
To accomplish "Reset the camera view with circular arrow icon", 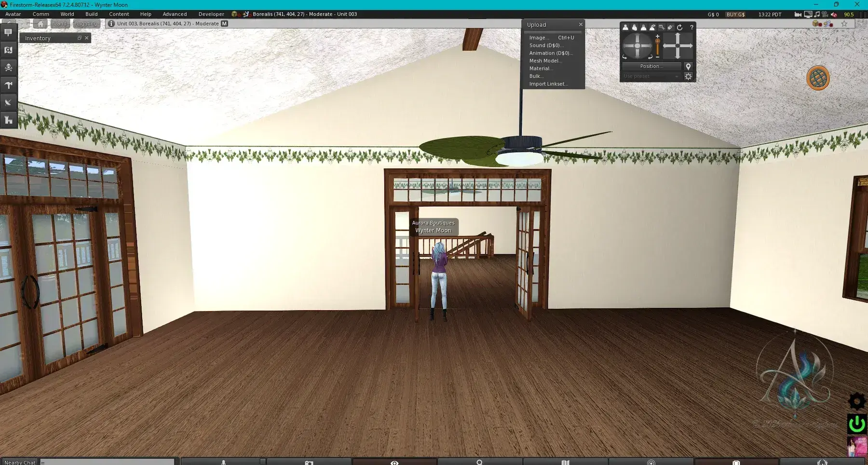I will (x=680, y=27).
